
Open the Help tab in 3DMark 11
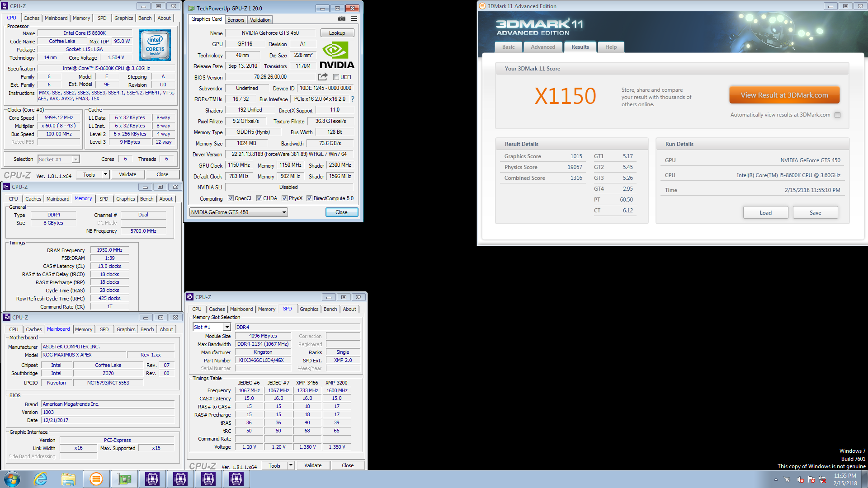pos(611,47)
